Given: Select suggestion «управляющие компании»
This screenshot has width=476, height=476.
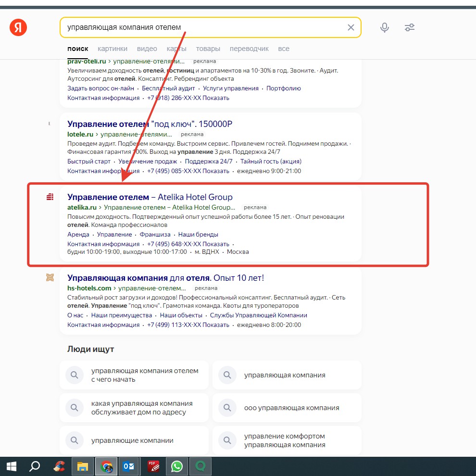Looking at the screenshot, I should pos(134,440).
